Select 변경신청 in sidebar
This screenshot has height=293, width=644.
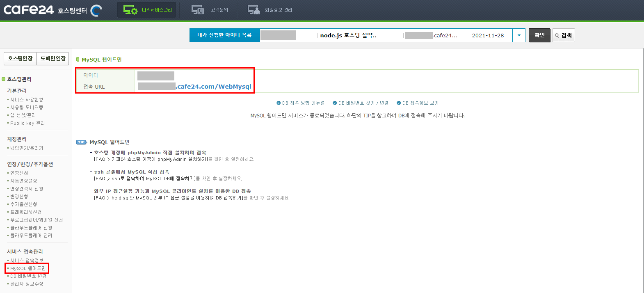19,197
